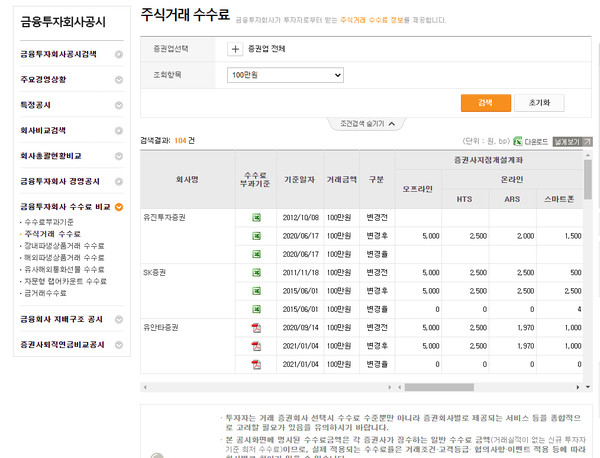
Task: Click the 오프라인 column header
Action: (418, 189)
